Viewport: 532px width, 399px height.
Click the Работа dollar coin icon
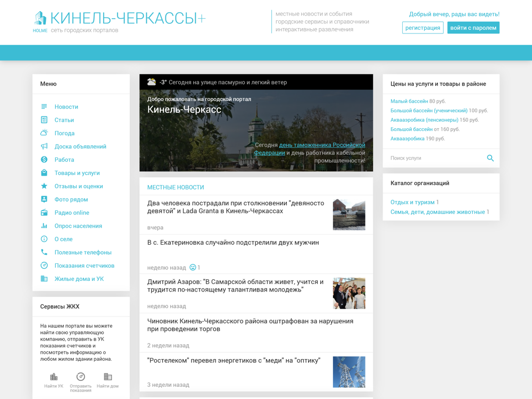pyautogui.click(x=44, y=160)
